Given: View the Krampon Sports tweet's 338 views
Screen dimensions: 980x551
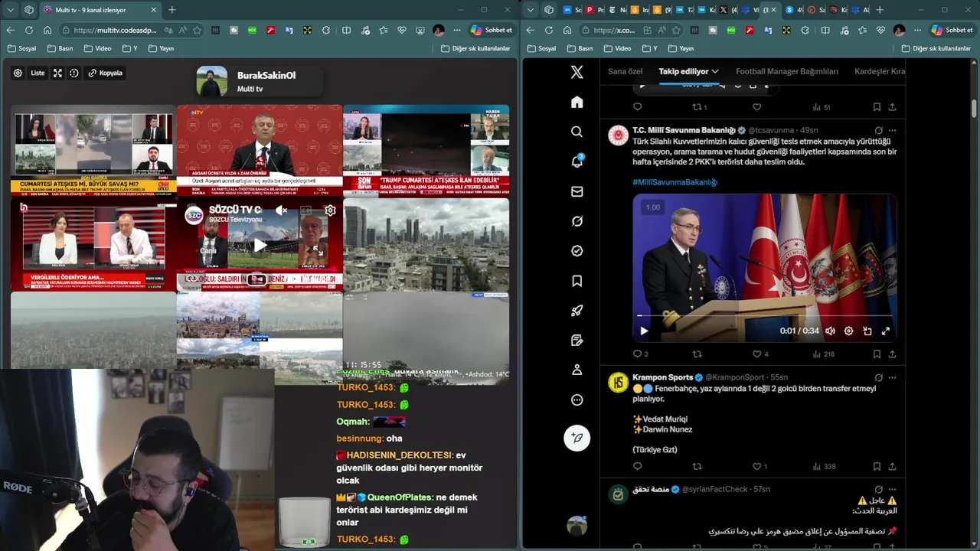Looking at the screenshot, I should (824, 466).
